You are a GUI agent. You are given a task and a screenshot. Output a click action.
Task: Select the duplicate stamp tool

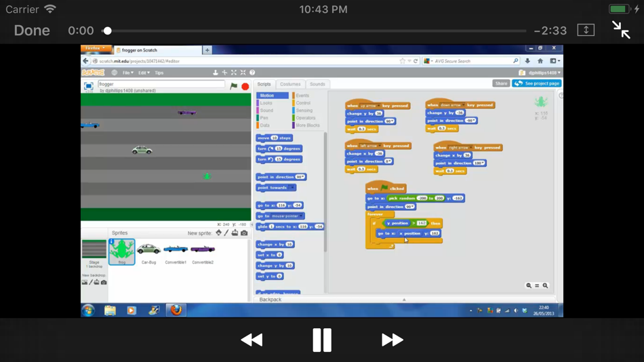point(215,73)
